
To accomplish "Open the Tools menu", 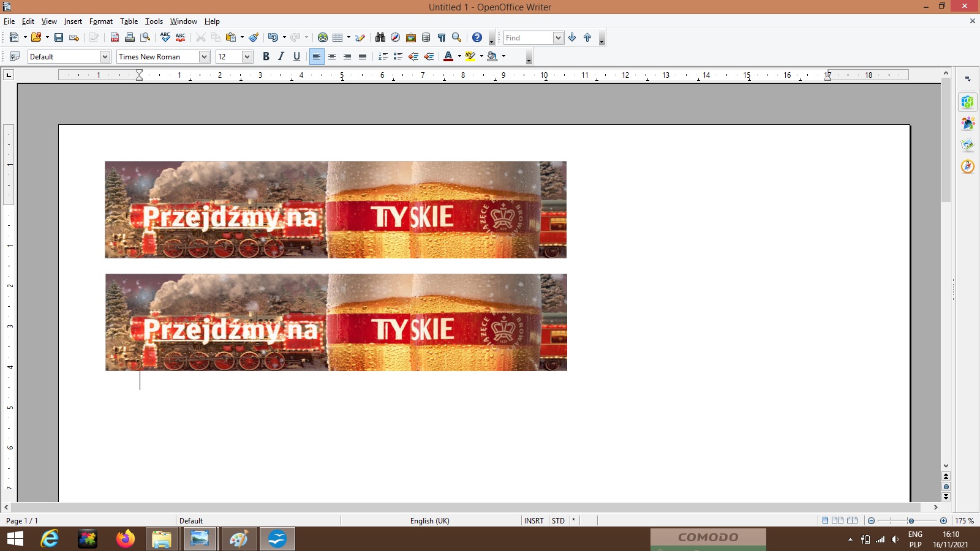I will tap(154, 21).
